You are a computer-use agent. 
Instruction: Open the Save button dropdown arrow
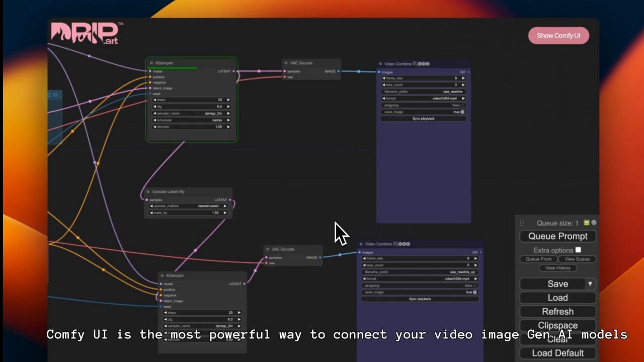590,284
